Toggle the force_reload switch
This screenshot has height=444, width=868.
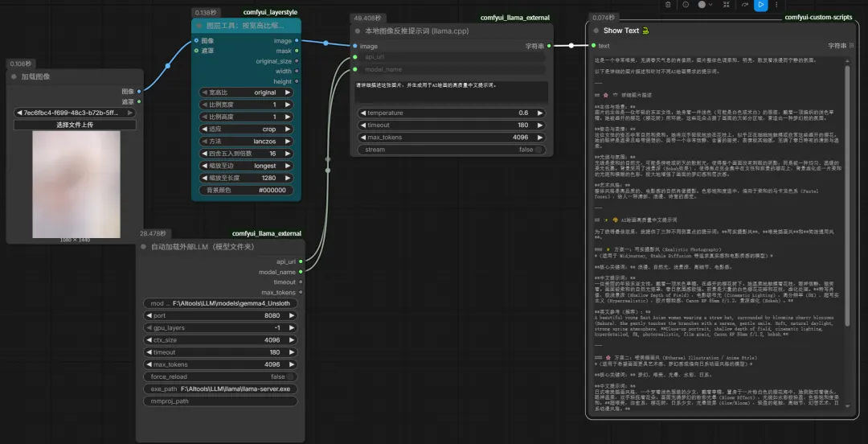(x=290, y=377)
